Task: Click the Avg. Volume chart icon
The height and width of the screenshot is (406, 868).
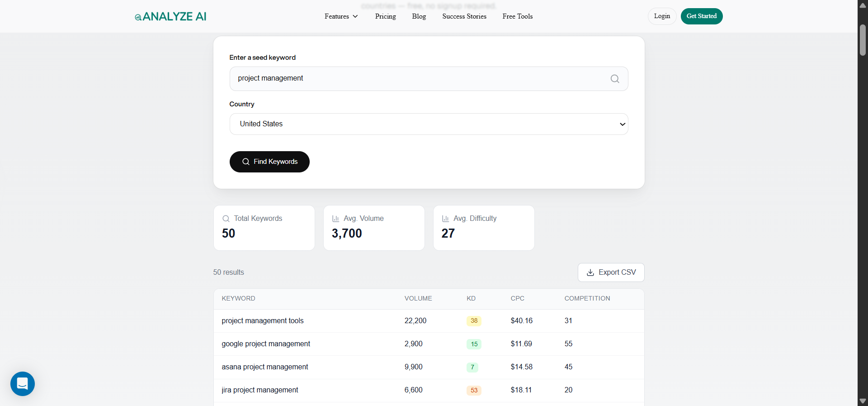Action: click(x=335, y=219)
